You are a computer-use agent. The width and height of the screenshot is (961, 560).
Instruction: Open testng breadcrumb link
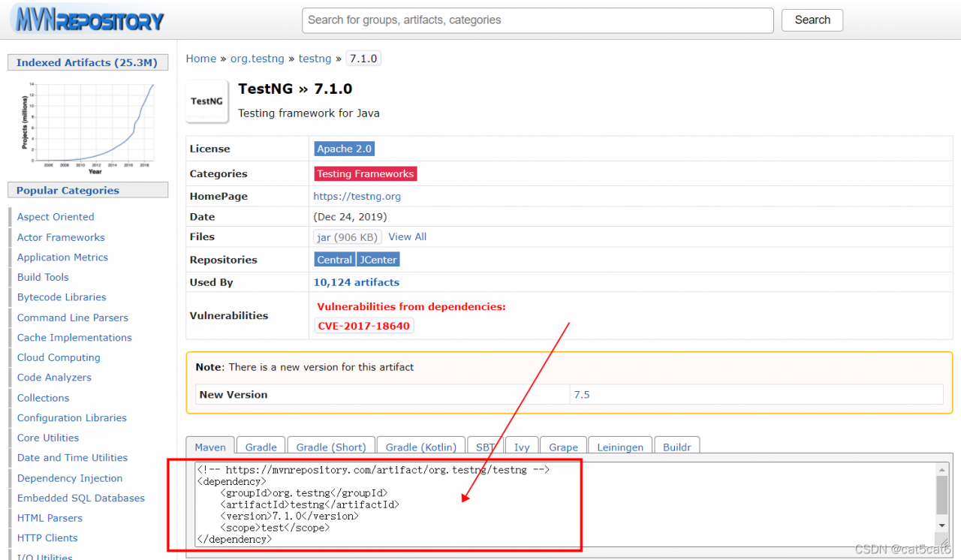(x=315, y=59)
